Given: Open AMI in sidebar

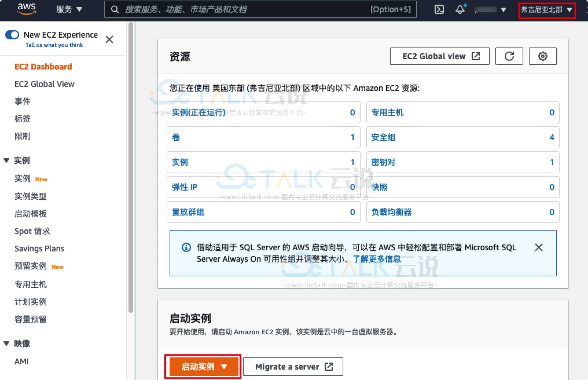Looking at the screenshot, I should pyautogui.click(x=22, y=361).
